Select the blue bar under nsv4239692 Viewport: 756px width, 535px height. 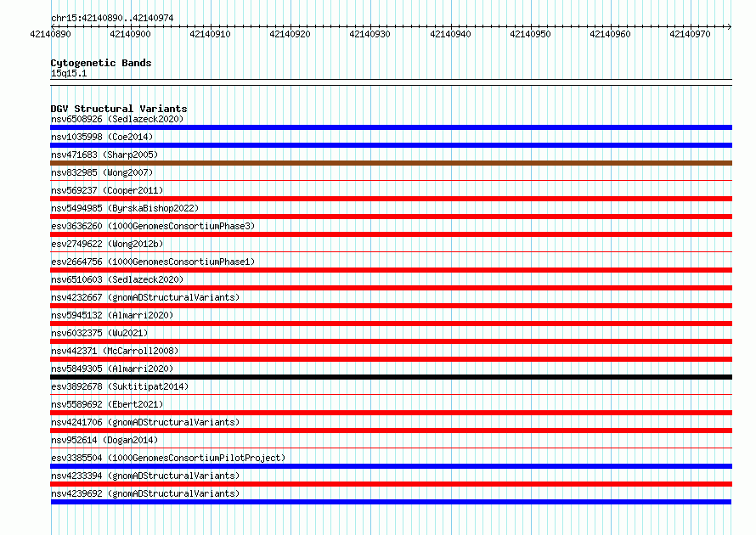[x=391, y=502]
